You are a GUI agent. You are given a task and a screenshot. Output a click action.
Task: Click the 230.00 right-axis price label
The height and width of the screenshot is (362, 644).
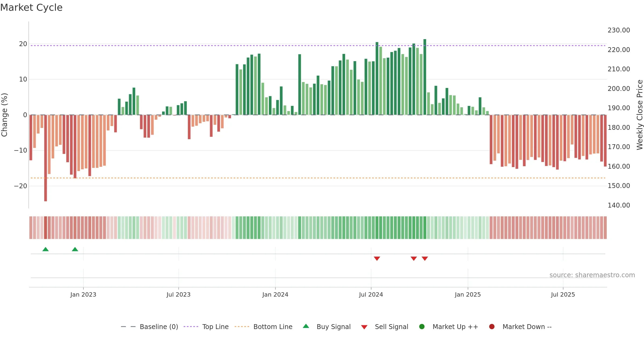[619, 30]
